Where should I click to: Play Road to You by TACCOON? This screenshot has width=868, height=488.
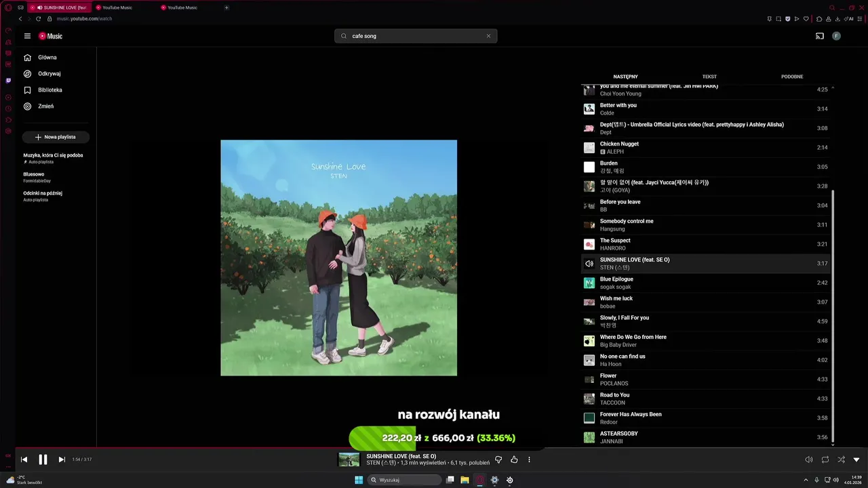(x=705, y=399)
